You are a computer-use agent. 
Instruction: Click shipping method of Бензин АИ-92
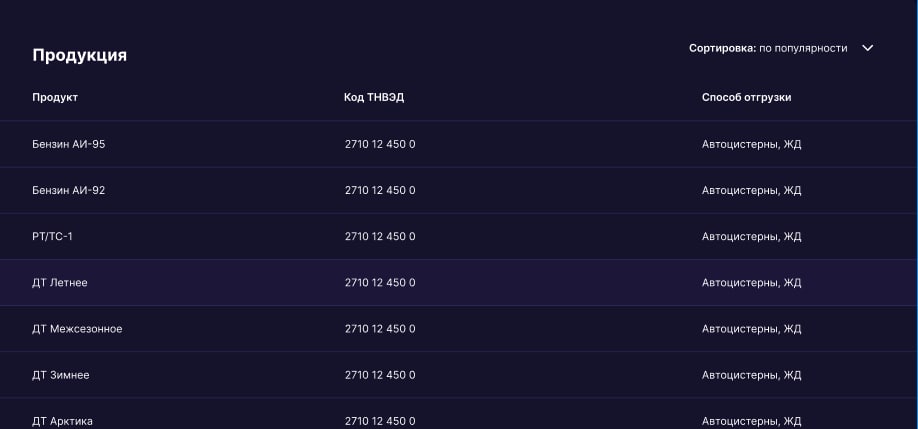(752, 190)
